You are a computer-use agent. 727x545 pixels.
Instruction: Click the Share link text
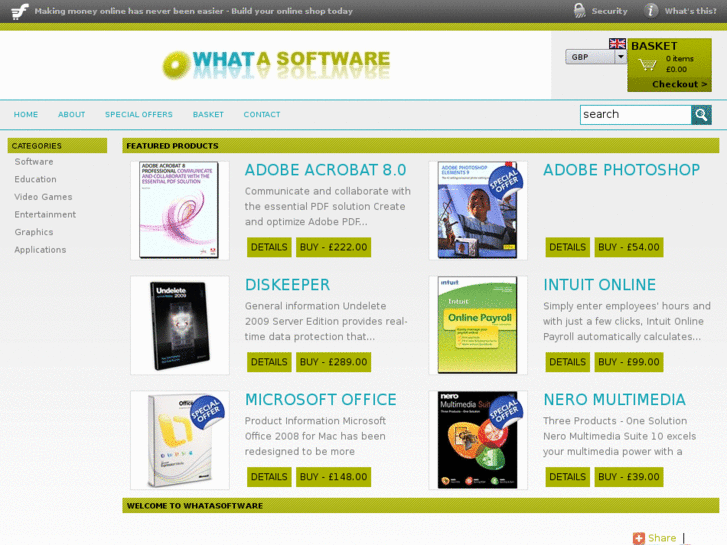coord(662,538)
